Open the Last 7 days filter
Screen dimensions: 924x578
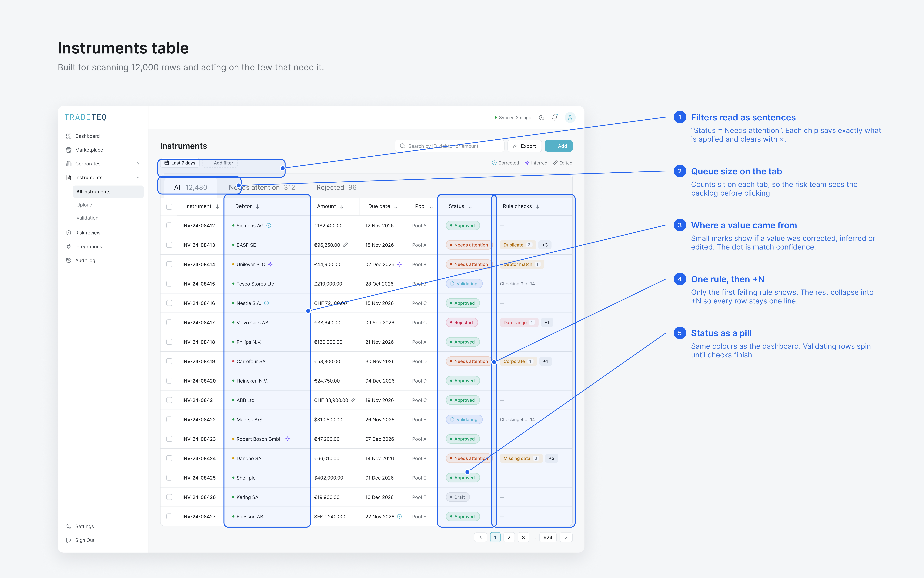180,163
